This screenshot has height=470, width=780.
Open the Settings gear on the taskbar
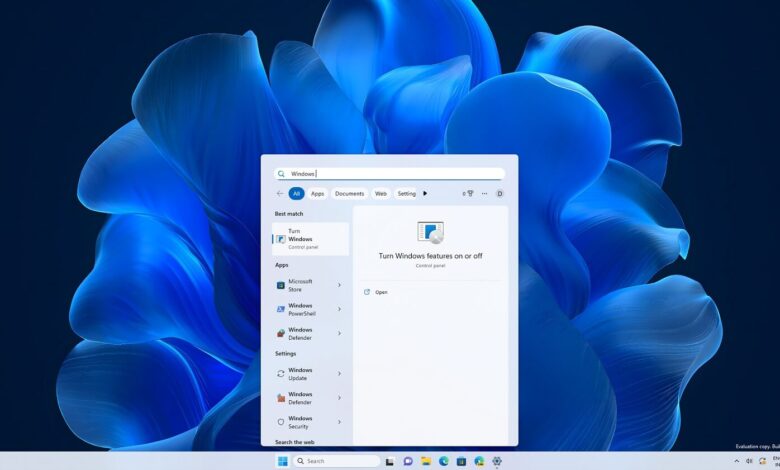click(497, 461)
